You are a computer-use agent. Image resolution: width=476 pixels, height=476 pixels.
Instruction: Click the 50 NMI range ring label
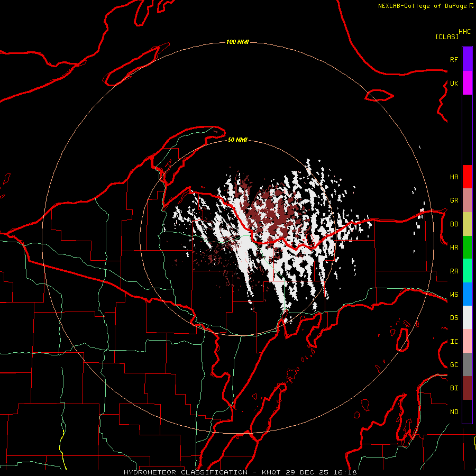237,140
